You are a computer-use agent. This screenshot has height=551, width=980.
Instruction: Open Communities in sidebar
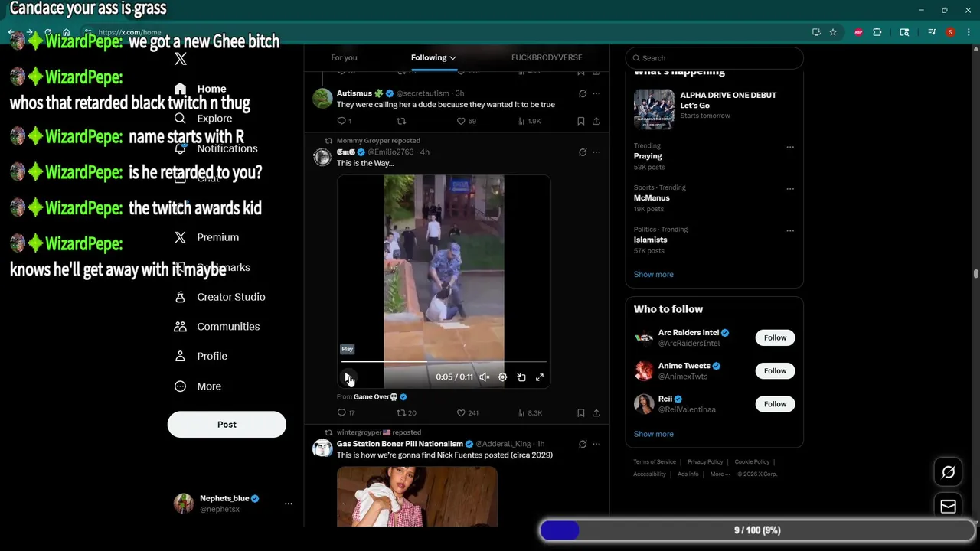(x=217, y=327)
